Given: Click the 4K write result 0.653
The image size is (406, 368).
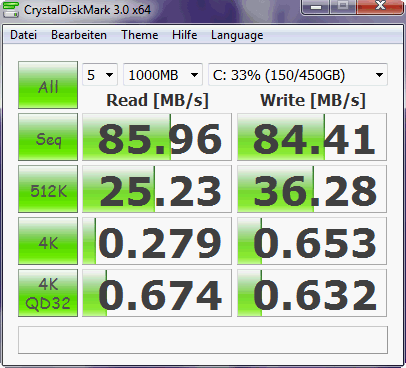Looking at the screenshot, I should (312, 241).
